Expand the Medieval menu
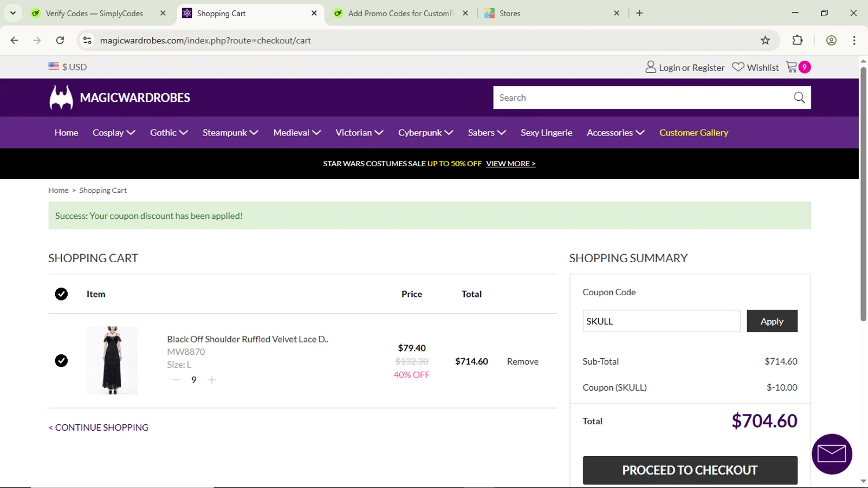 tap(297, 133)
